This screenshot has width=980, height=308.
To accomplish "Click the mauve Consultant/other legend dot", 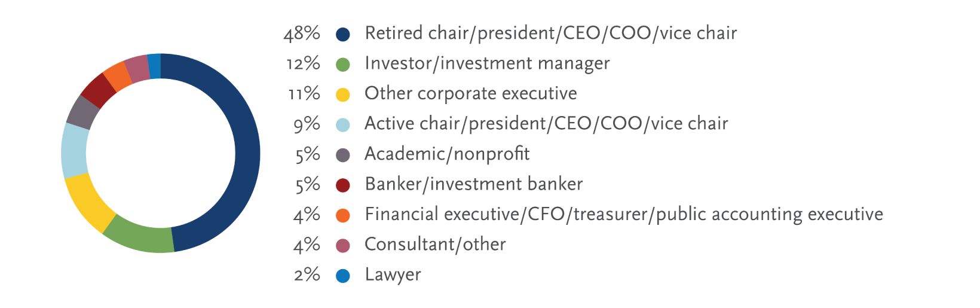I will coord(342,246).
